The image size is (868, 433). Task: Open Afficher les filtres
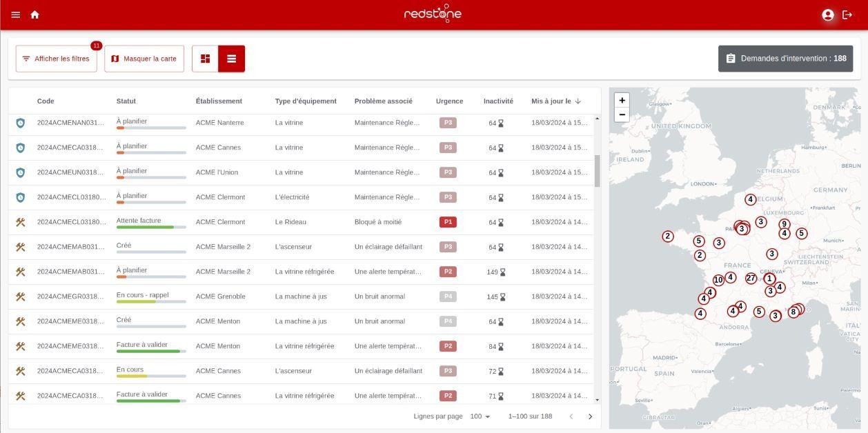point(57,59)
